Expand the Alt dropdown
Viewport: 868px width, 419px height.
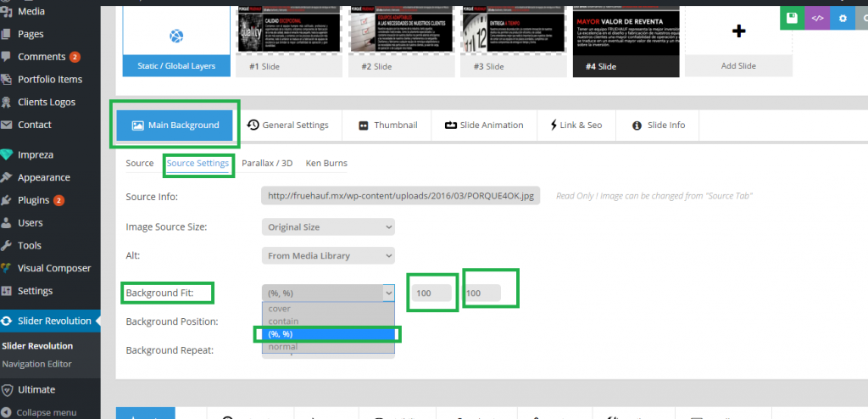328,255
